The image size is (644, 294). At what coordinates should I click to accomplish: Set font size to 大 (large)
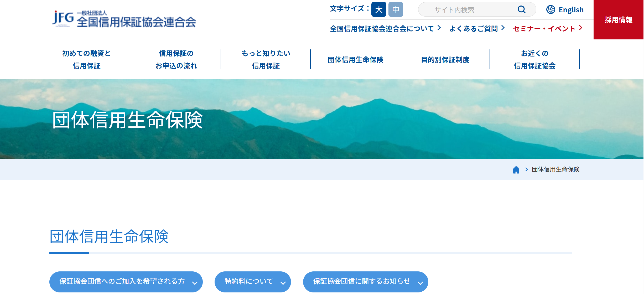pyautogui.click(x=378, y=10)
